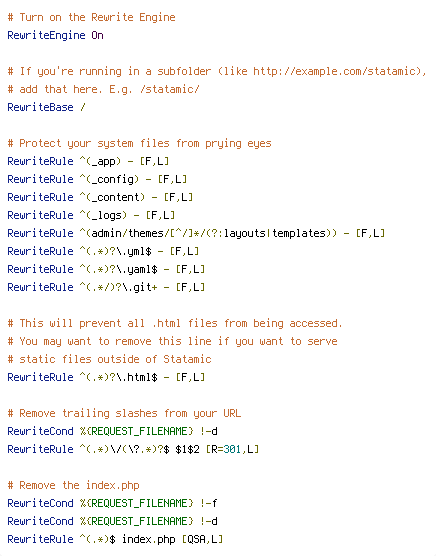The width and height of the screenshot is (436, 556).
Task: Click the 'static files outside of Statamic' comment
Action: pos(110,359)
